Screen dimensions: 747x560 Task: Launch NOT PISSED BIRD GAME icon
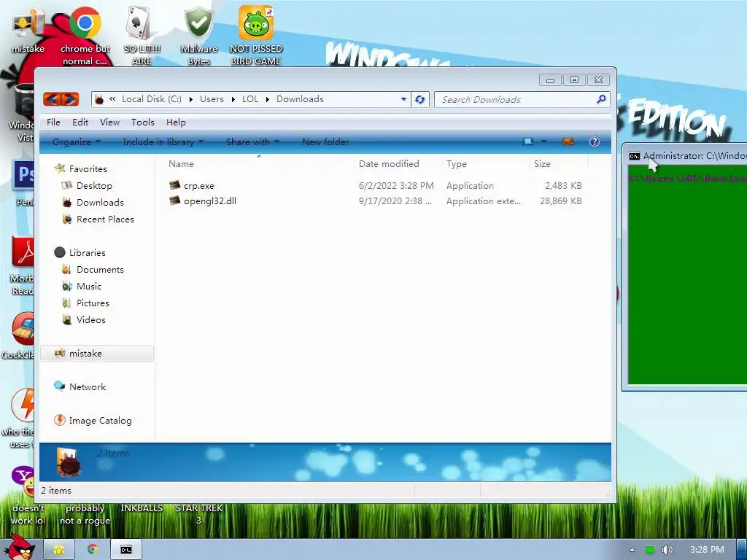pos(256,35)
